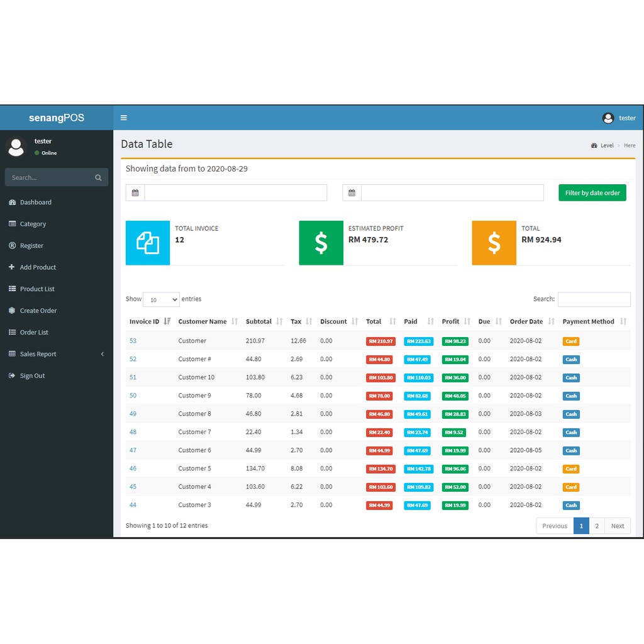This screenshot has width=644, height=644.
Task: Open the show entries count dropdown
Action: click(161, 300)
